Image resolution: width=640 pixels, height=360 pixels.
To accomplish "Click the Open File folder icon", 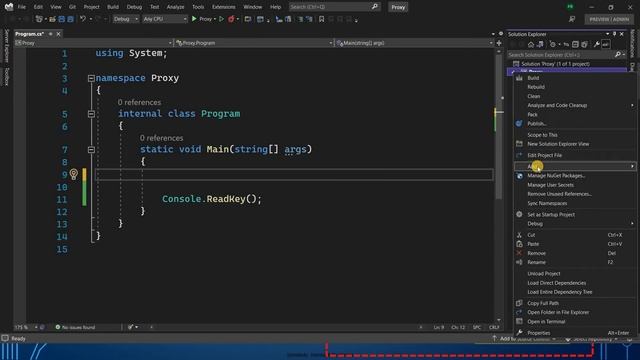I will click(x=52, y=19).
